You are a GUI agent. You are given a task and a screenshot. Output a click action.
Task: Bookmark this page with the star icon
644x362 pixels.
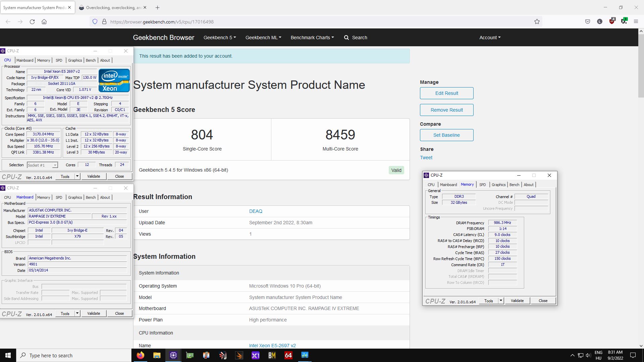coord(537,22)
